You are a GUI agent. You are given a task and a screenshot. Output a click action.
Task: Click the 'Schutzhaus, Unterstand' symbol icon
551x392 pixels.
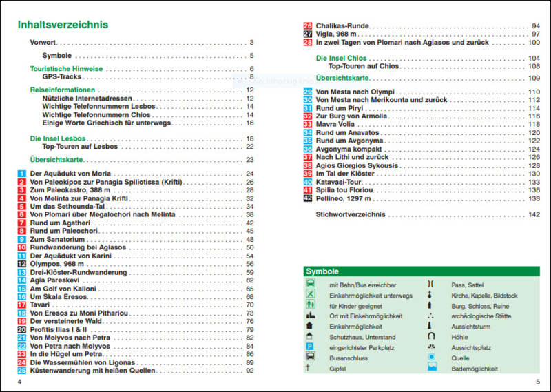click(309, 336)
